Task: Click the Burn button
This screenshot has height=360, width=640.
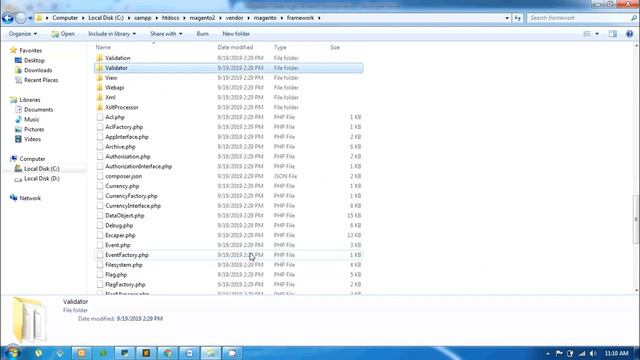Action: (202, 34)
